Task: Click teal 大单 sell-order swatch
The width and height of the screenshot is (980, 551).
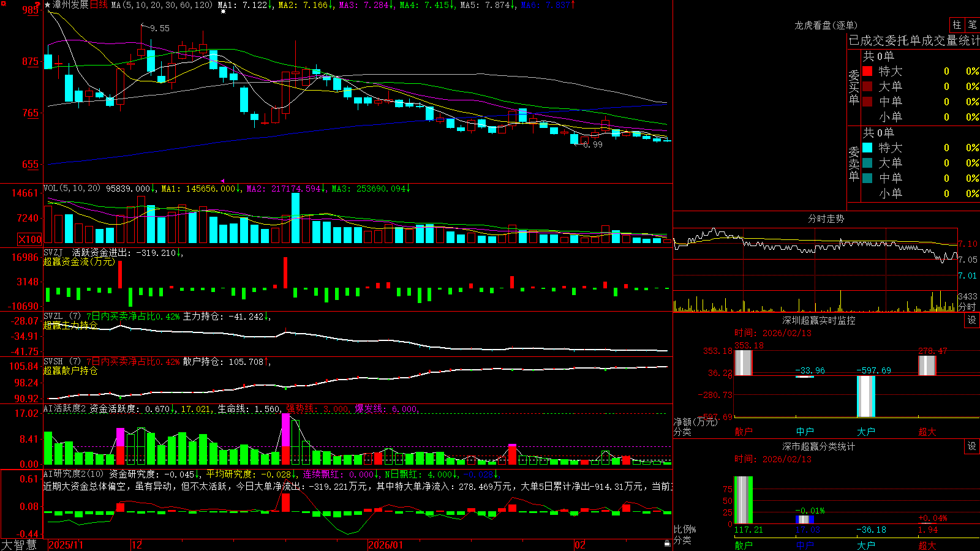Action: (867, 163)
